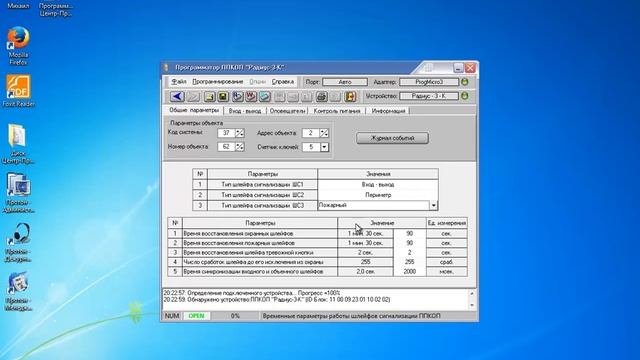Click row Время восстановления шлейфа тревожной кнопки
The width and height of the screenshot is (640, 360).
click(x=260, y=253)
